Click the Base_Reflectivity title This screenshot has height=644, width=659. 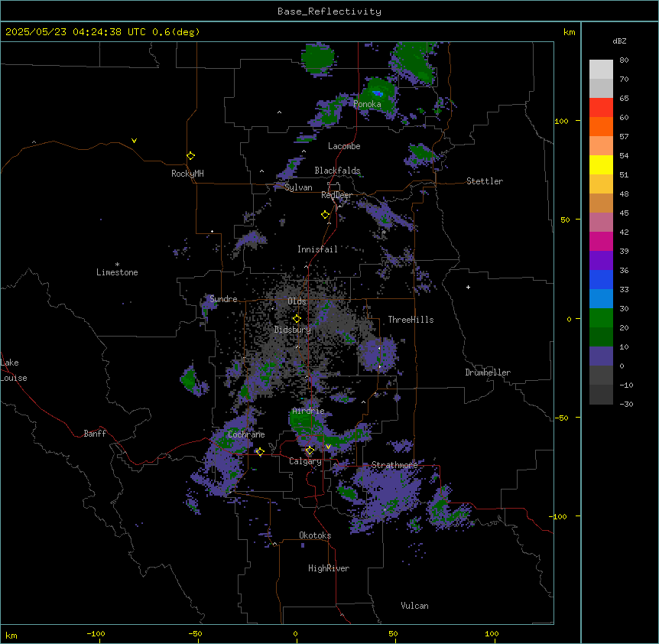(x=329, y=11)
